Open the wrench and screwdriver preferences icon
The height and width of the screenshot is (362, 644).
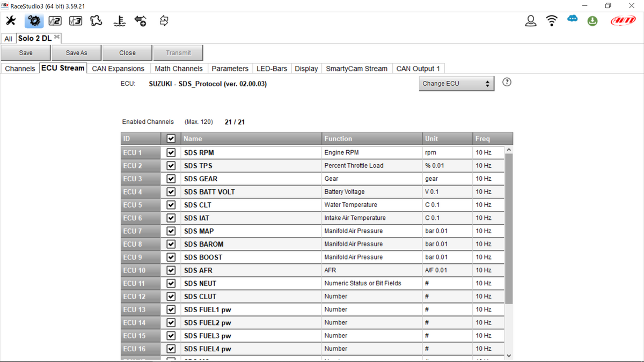coord(11,21)
